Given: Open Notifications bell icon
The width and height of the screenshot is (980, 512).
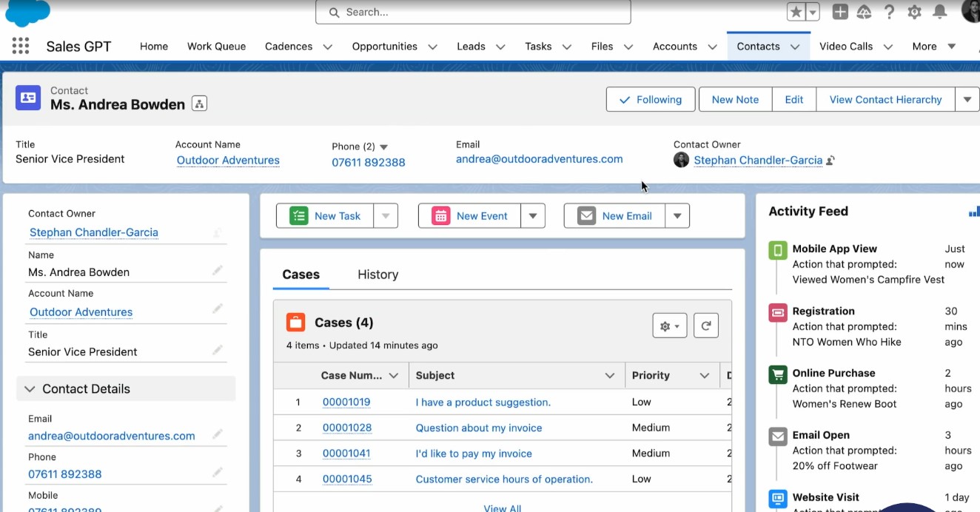Looking at the screenshot, I should [x=940, y=12].
